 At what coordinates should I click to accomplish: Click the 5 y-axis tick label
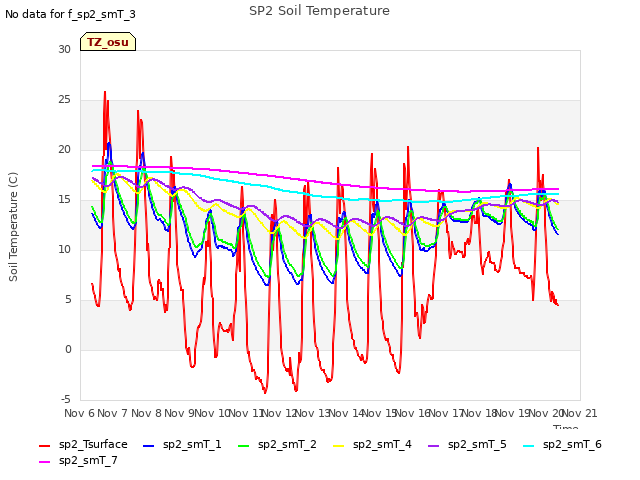[68, 300]
